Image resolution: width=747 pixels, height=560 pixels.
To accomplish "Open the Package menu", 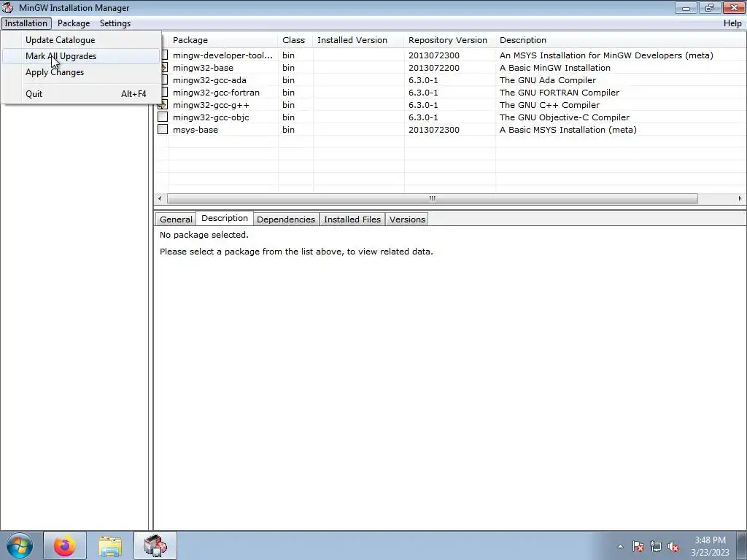I will 74,23.
